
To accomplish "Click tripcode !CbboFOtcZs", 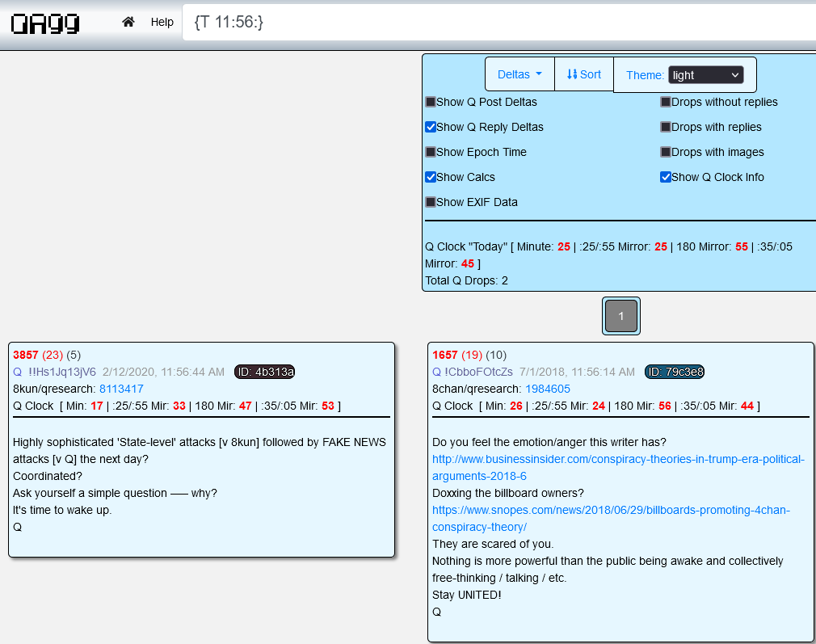I will [x=478, y=372].
